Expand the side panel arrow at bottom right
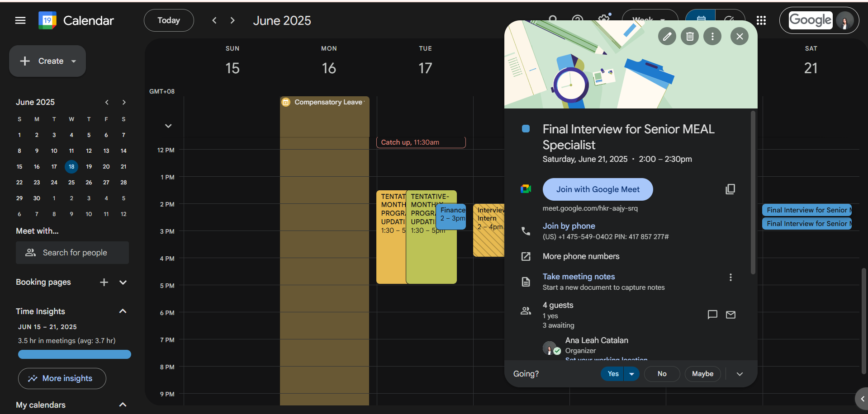 point(862,399)
